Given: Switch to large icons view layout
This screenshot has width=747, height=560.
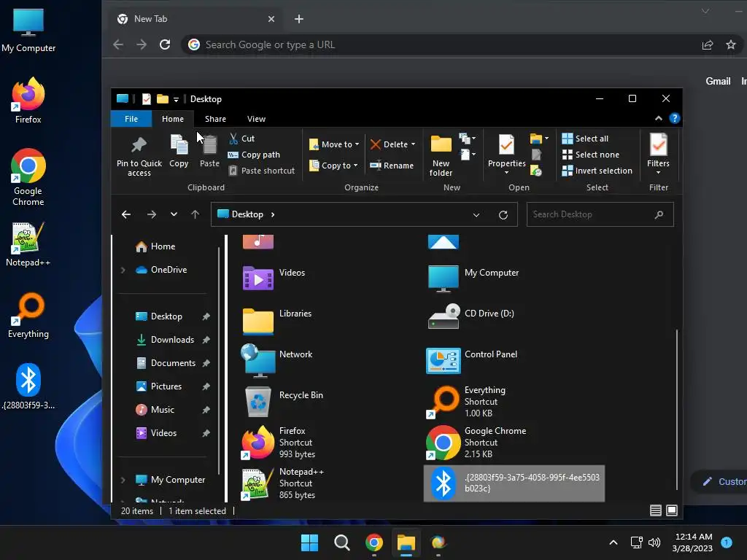Looking at the screenshot, I should 672,510.
